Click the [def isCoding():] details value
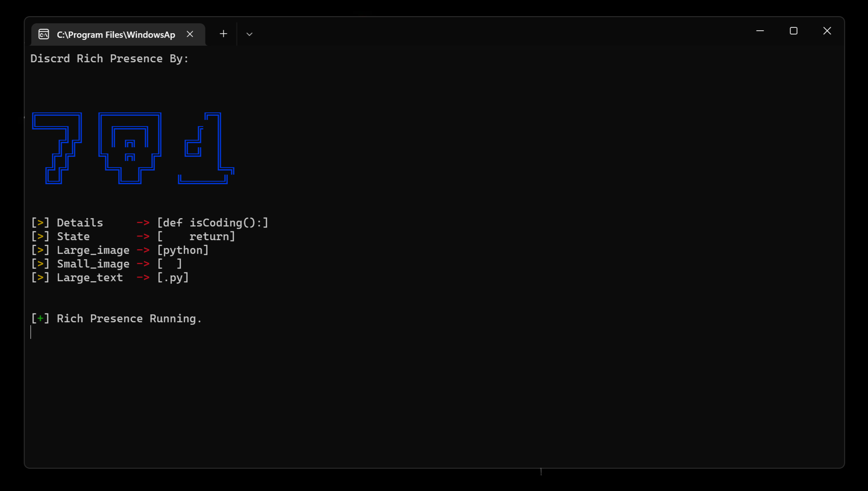Viewport: 868px width, 491px height. [213, 222]
